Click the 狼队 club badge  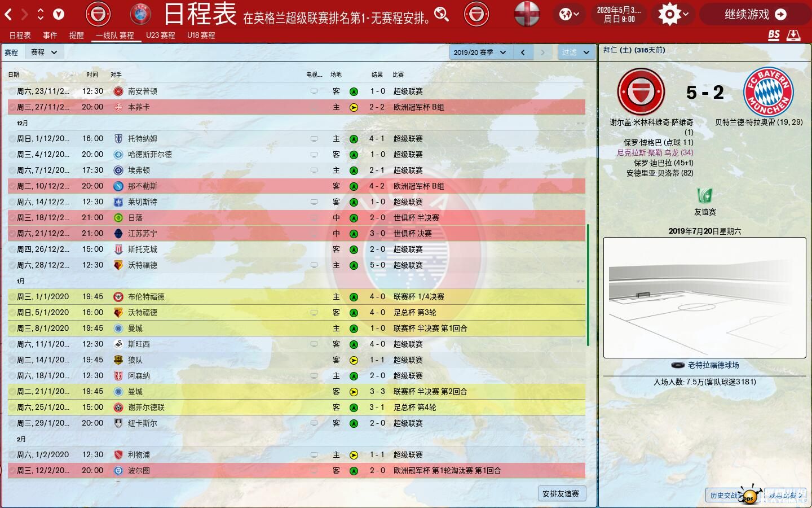pos(118,360)
